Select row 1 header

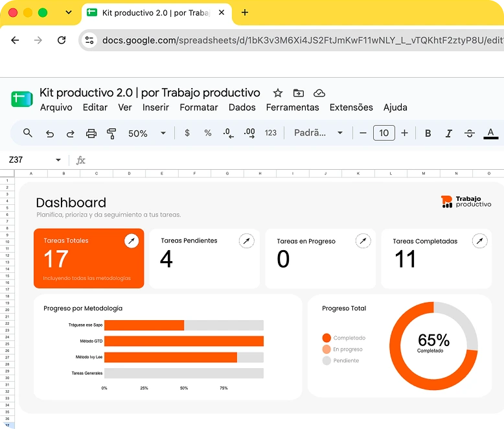[x=7, y=181]
